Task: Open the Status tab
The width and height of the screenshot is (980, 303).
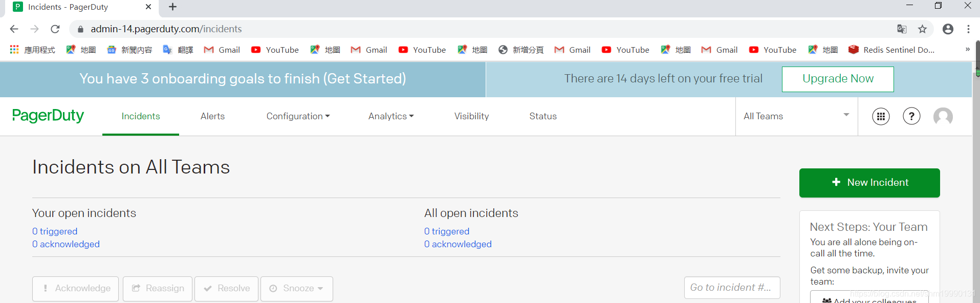Action: pos(543,116)
